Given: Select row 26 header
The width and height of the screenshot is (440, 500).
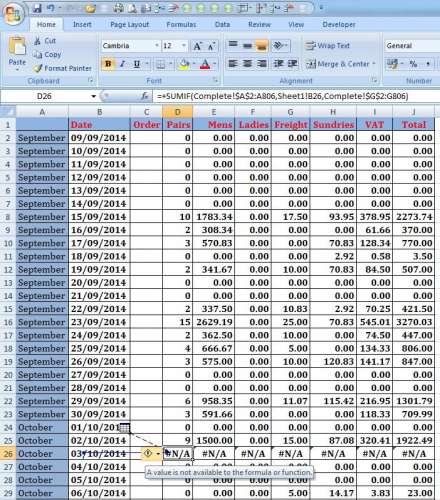Looking at the screenshot, I should point(8,454).
